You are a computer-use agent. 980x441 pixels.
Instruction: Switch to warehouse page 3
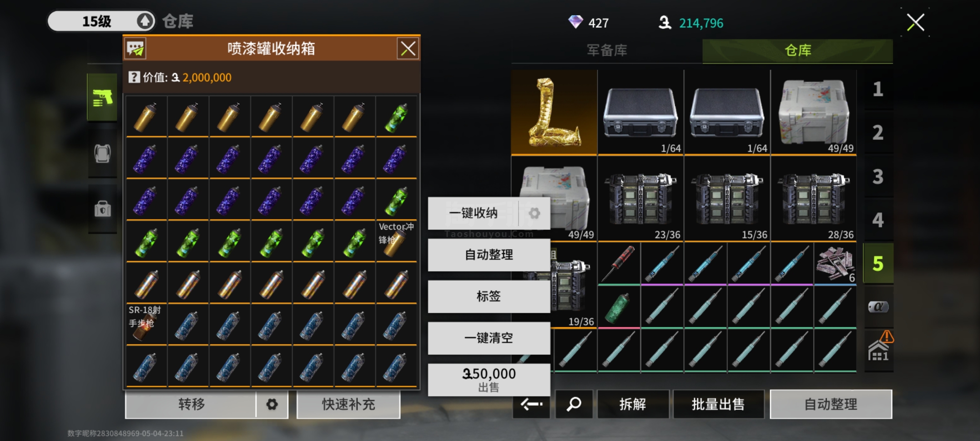tap(878, 176)
